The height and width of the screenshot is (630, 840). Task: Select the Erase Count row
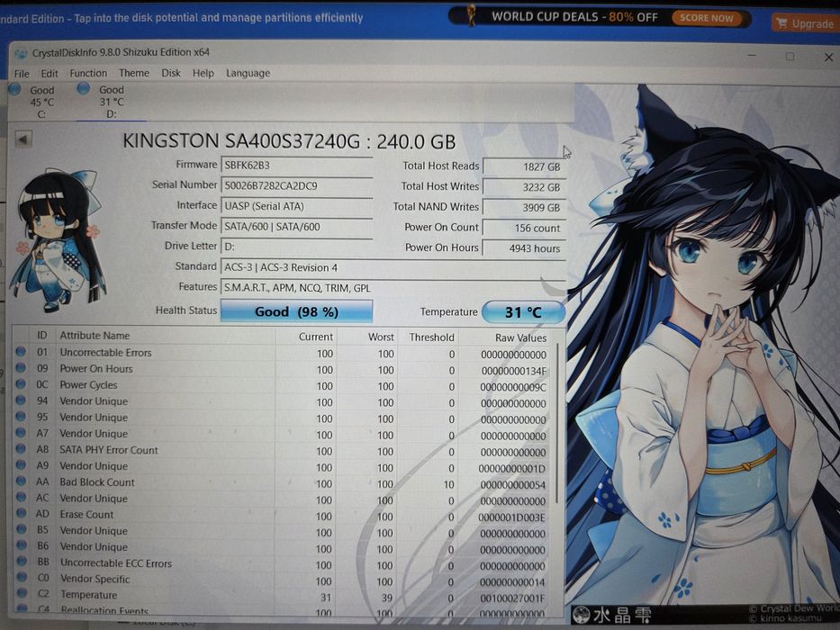click(283, 516)
